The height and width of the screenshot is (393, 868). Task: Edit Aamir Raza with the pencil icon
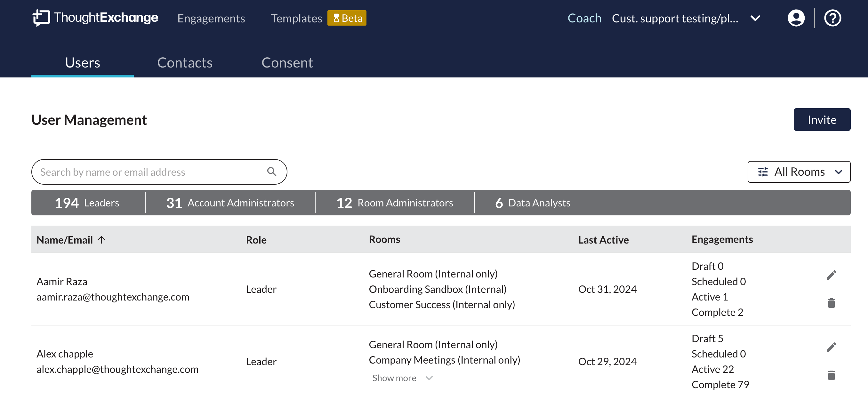point(831,275)
